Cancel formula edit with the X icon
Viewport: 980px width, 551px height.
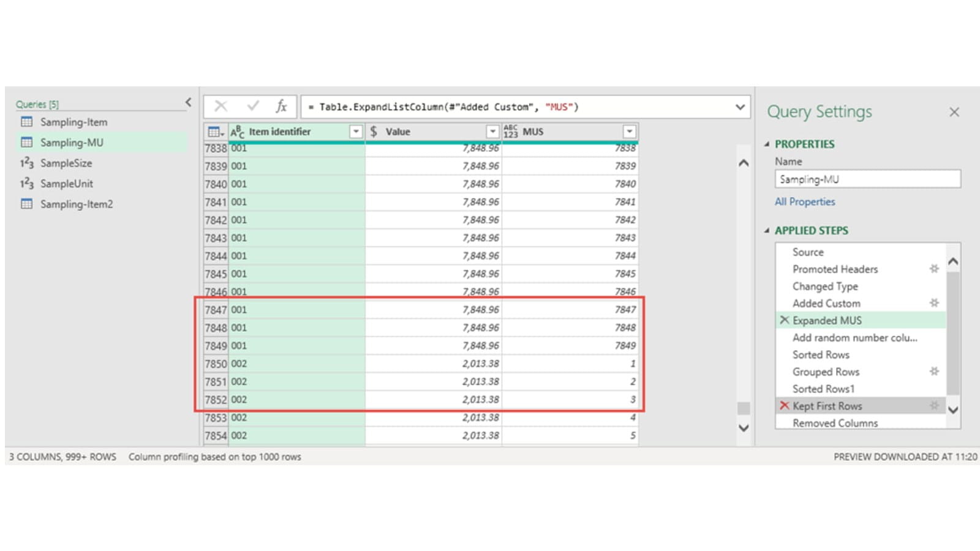click(221, 107)
